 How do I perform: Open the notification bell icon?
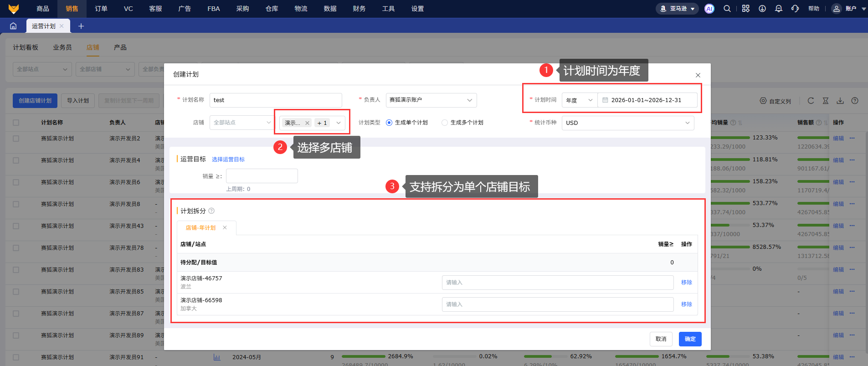[x=779, y=9]
